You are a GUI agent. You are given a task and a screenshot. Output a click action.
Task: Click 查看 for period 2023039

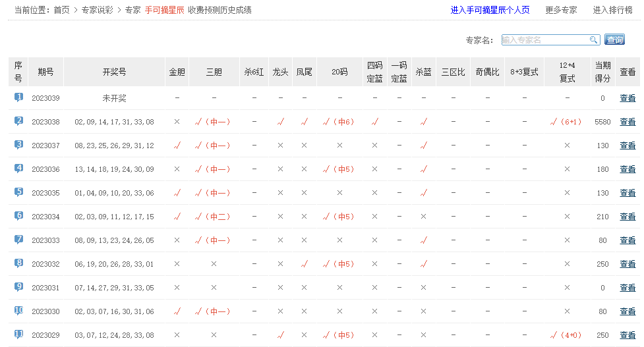click(x=628, y=98)
